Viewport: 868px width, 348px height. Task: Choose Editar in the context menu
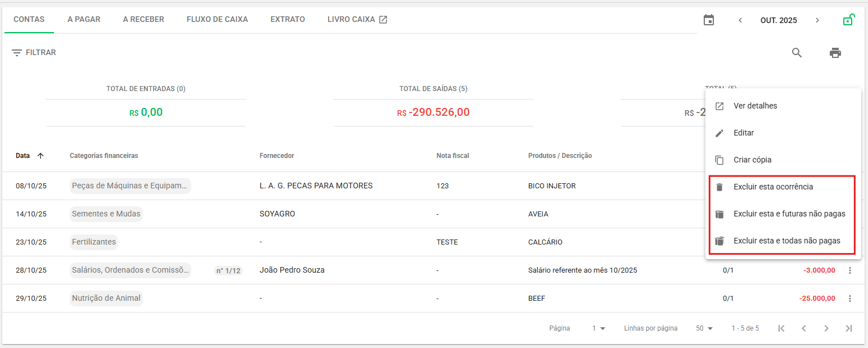click(743, 133)
